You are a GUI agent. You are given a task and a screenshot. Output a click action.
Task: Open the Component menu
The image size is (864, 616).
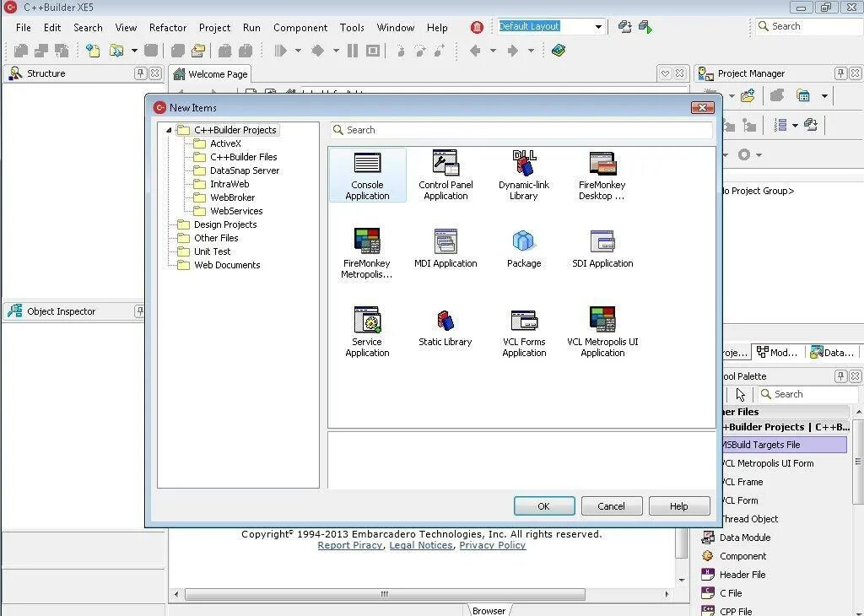pos(300,28)
